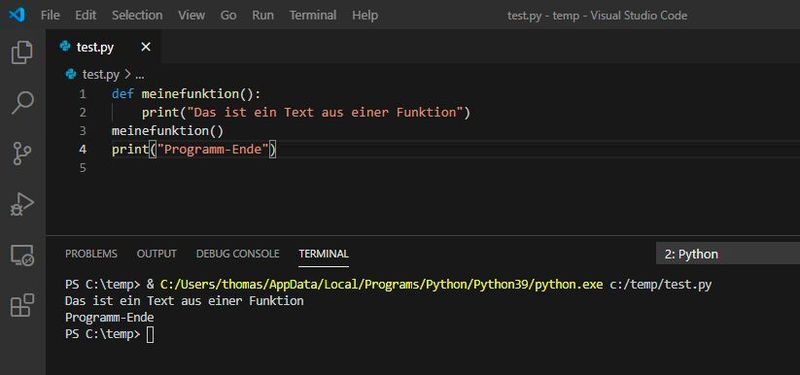Select the OUTPUT panel tab
Screen dimensions: 800x375
tap(157, 254)
